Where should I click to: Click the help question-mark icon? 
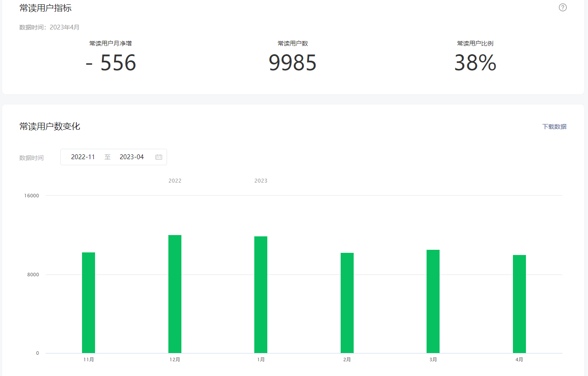562,7
